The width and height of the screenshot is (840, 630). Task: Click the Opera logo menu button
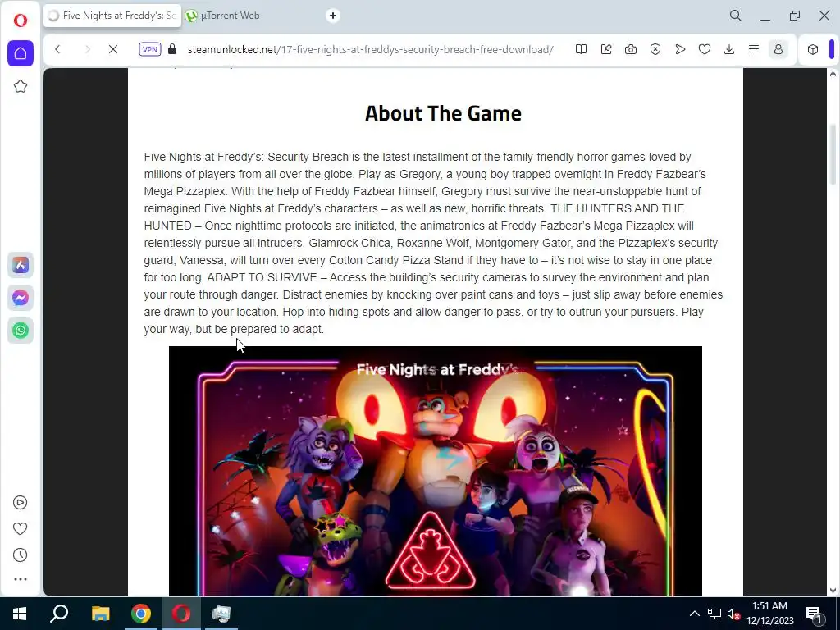pos(21,21)
